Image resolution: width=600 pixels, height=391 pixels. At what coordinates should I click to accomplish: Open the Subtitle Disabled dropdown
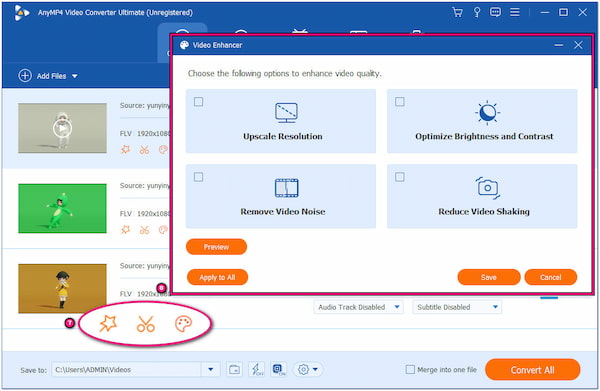tap(457, 307)
